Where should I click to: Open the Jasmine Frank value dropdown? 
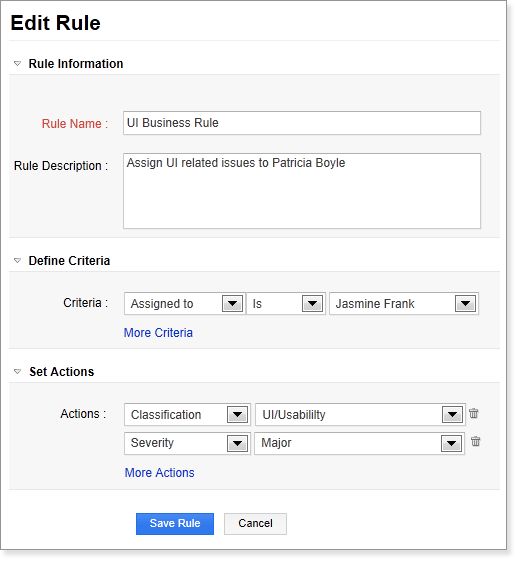pos(404,304)
